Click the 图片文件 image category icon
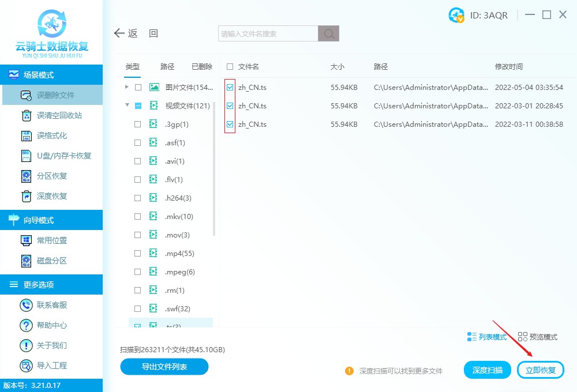The height and width of the screenshot is (392, 577). coord(154,87)
